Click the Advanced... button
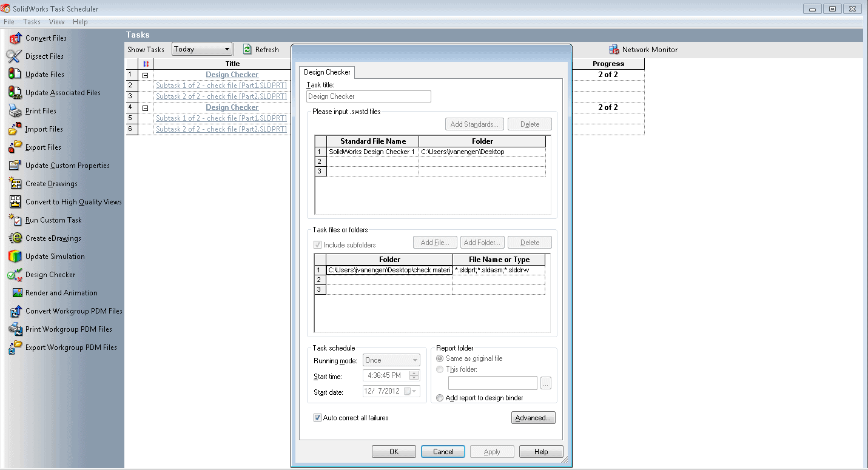The image size is (868, 470). click(x=533, y=418)
